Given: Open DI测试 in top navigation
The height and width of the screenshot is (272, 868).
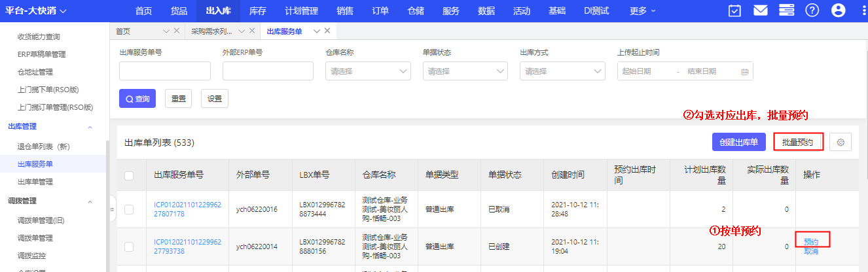Looking at the screenshot, I should click(597, 10).
